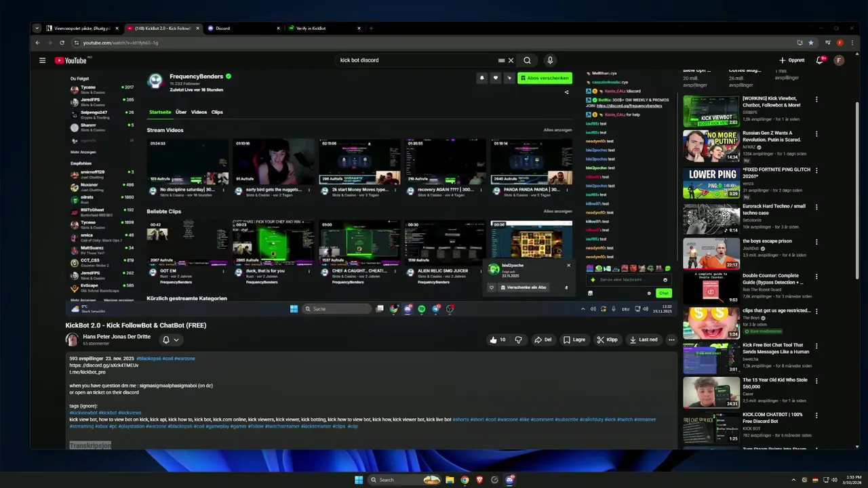Image resolution: width=868 pixels, height=488 pixels.
Task: Select Videos tab on Kick channel page
Action: coord(199,112)
